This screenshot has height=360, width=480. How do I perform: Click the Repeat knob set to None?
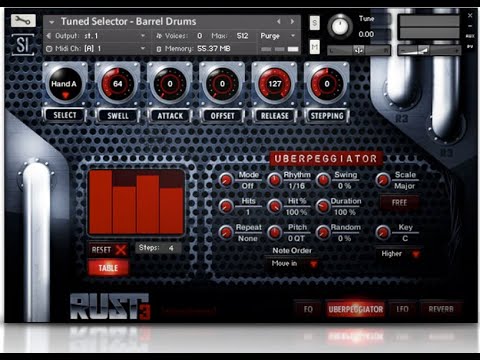click(226, 233)
